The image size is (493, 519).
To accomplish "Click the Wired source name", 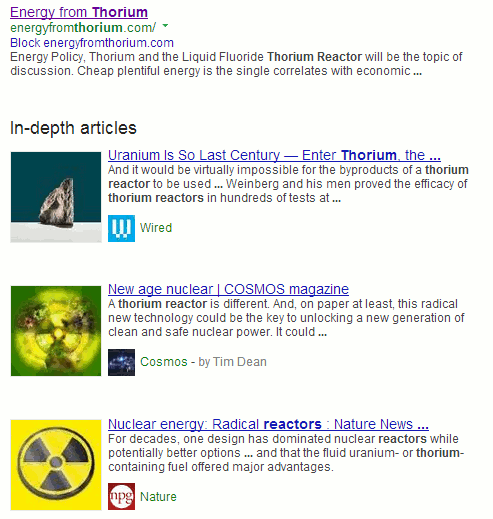I will tap(156, 228).
